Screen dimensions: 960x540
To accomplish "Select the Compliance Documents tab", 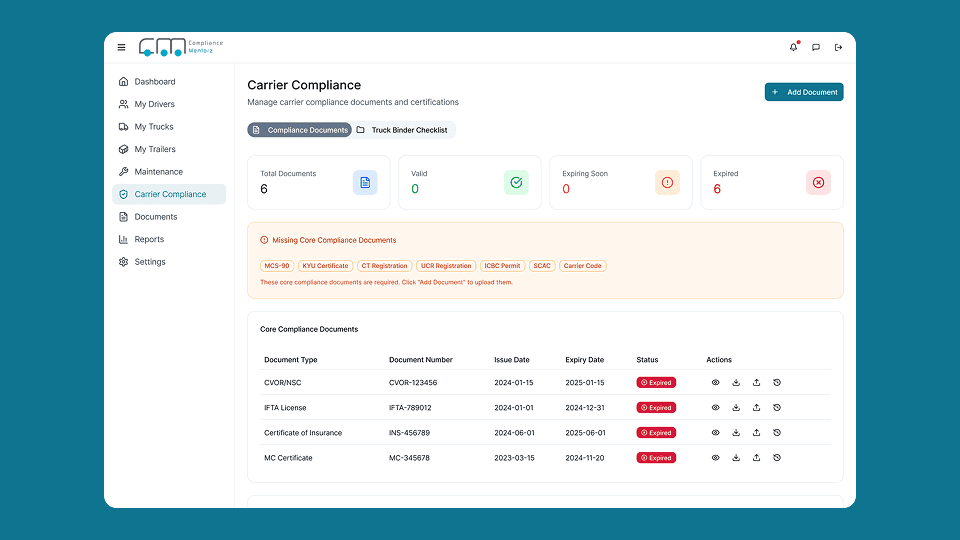I will 300,130.
